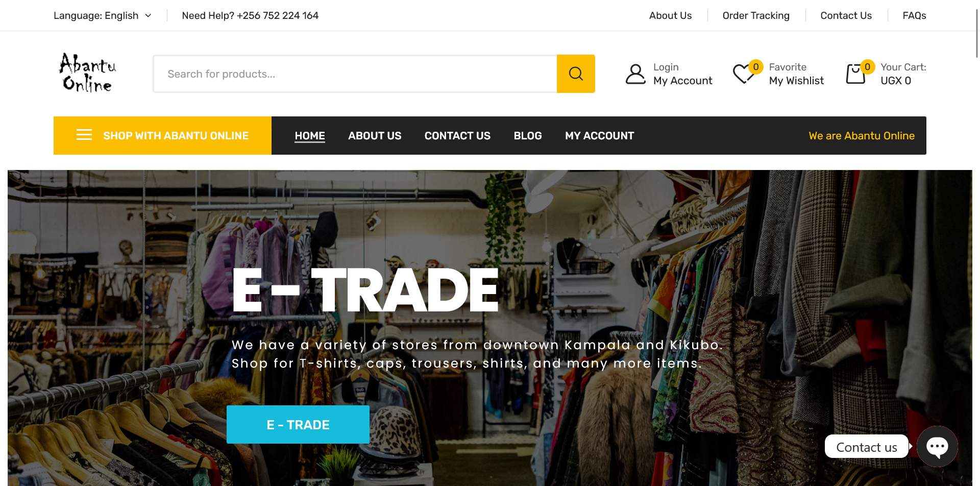Expand the Language English dropdown

click(x=103, y=15)
